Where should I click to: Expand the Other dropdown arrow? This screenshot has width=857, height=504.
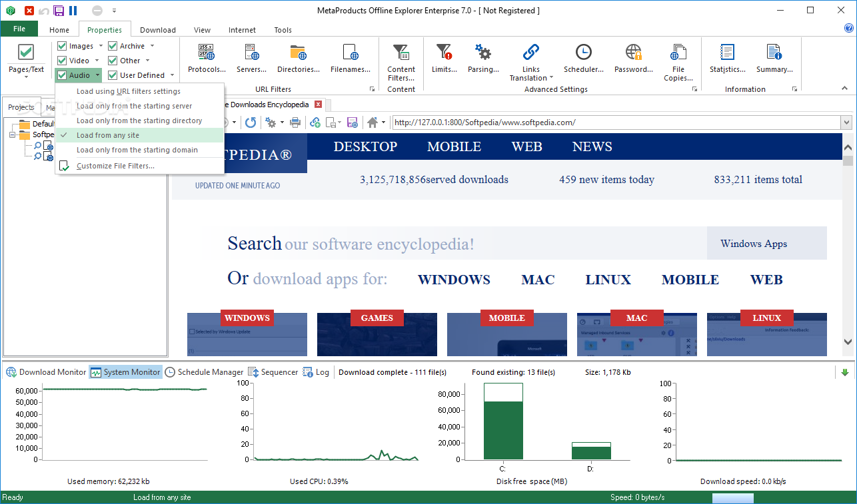click(148, 61)
